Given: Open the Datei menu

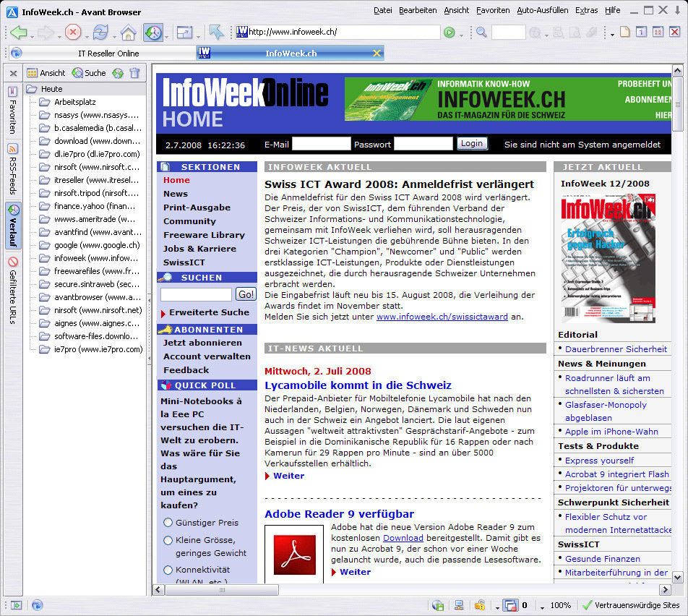Looking at the screenshot, I should coord(382,11).
